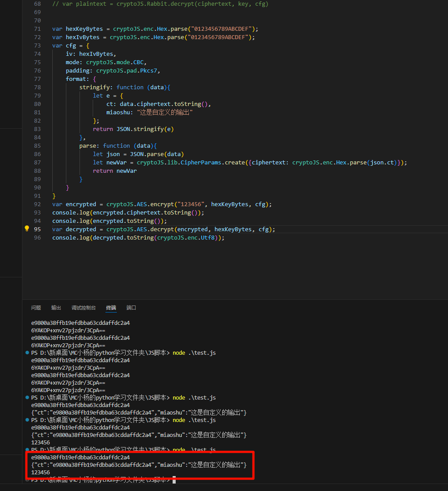Click line number 73 in the gutter
448x491 pixels.
point(37,46)
